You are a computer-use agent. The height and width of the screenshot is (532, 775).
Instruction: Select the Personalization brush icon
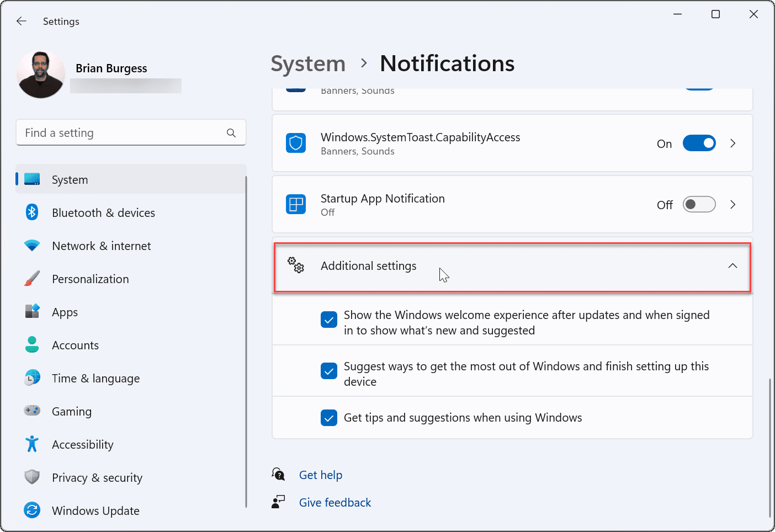tap(31, 279)
